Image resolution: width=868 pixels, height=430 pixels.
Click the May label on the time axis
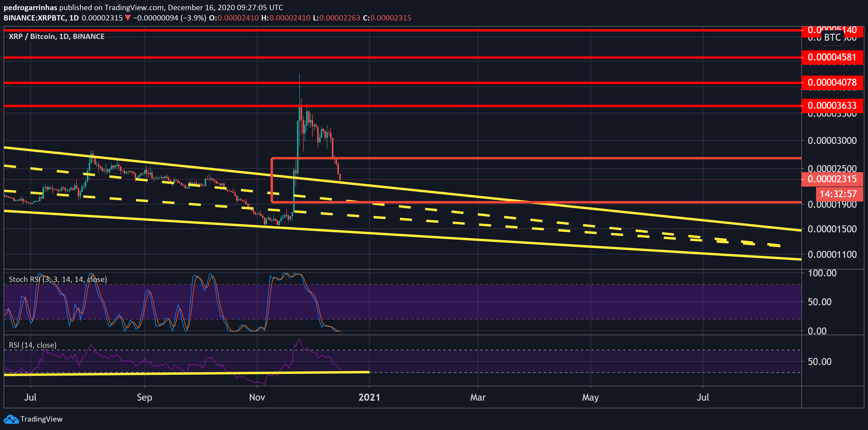[x=590, y=397]
